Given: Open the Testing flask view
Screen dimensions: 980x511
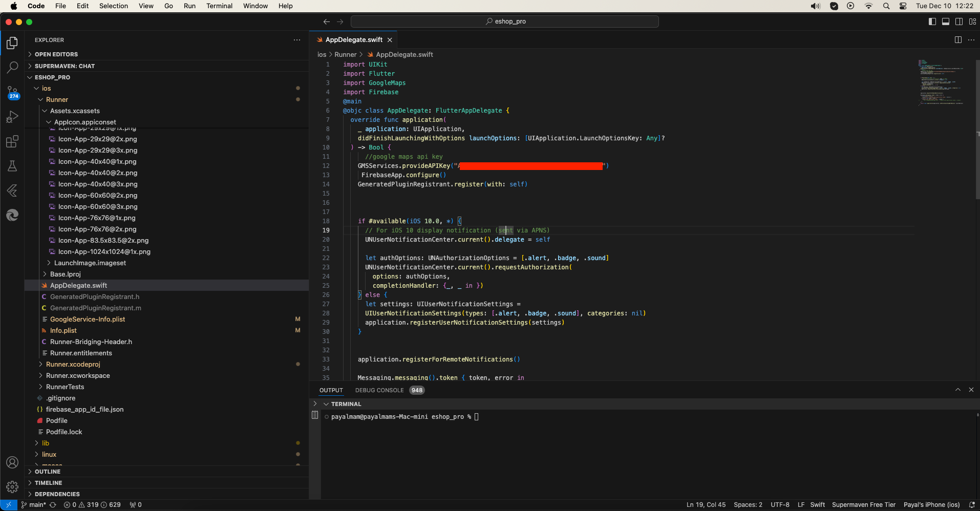Looking at the screenshot, I should [x=12, y=166].
